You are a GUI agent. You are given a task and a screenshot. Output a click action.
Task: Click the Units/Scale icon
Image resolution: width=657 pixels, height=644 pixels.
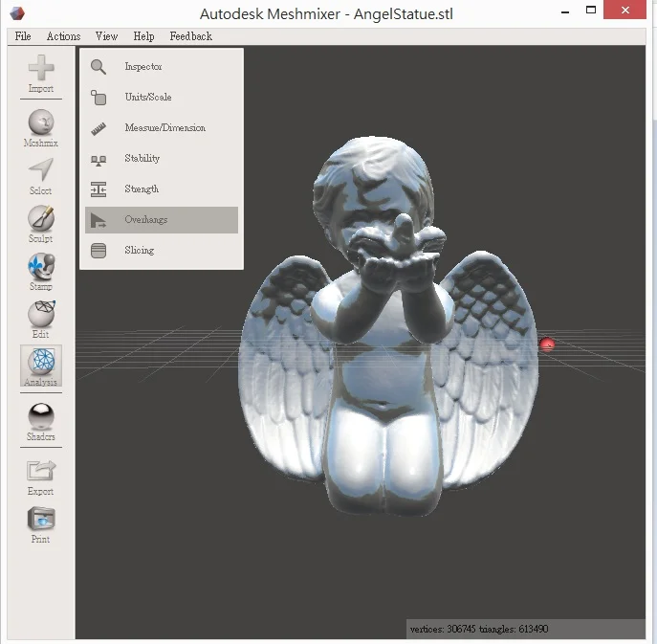coord(99,98)
